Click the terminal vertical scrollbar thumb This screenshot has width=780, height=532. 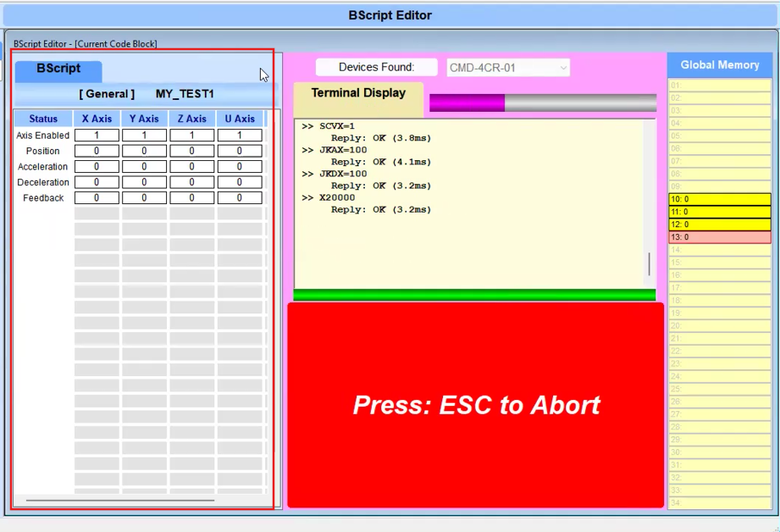coord(650,263)
